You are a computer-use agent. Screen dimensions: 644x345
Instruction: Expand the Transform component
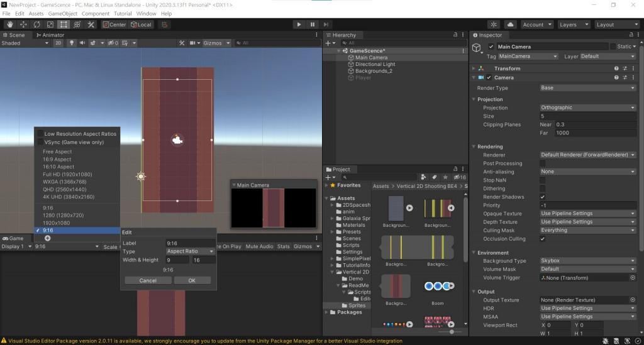tap(474, 68)
